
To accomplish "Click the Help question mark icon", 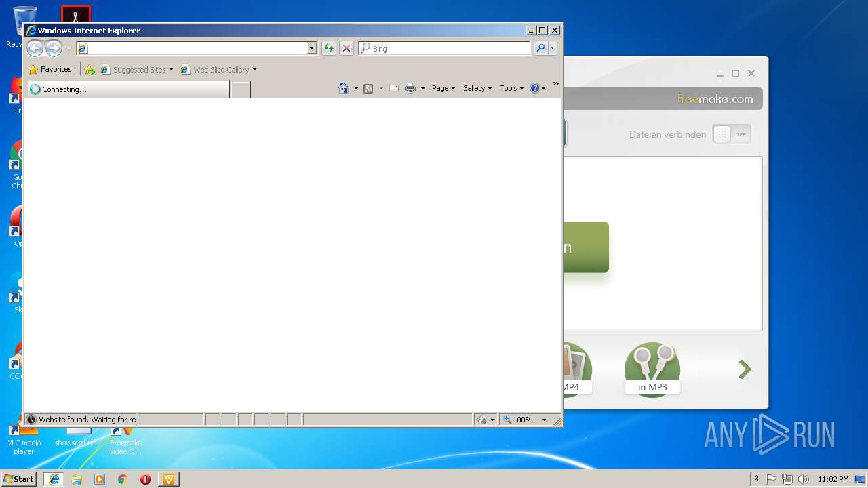I will coord(535,88).
